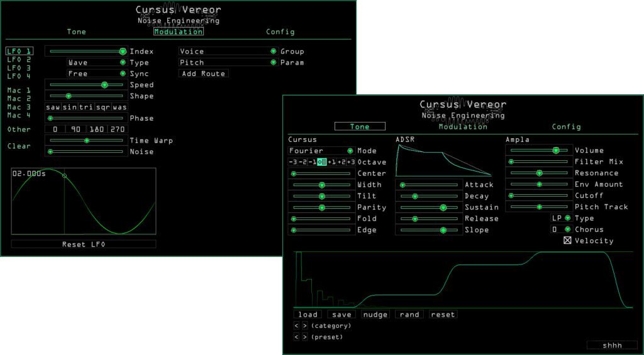The width and height of the screenshot is (644, 355).
Task: Click the nudge button
Action: point(375,314)
